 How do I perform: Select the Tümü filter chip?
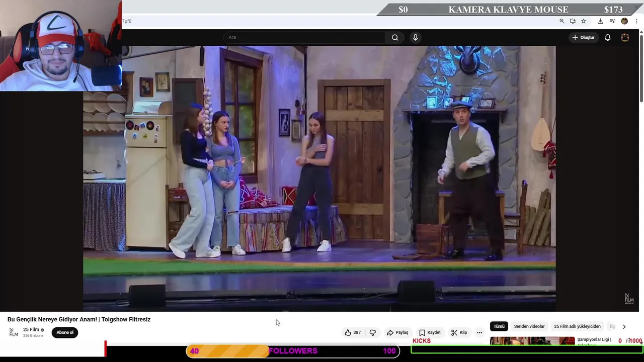click(x=499, y=326)
